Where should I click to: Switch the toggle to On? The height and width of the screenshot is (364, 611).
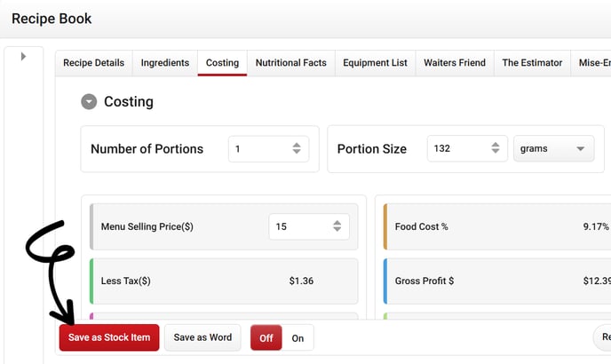[x=298, y=338]
